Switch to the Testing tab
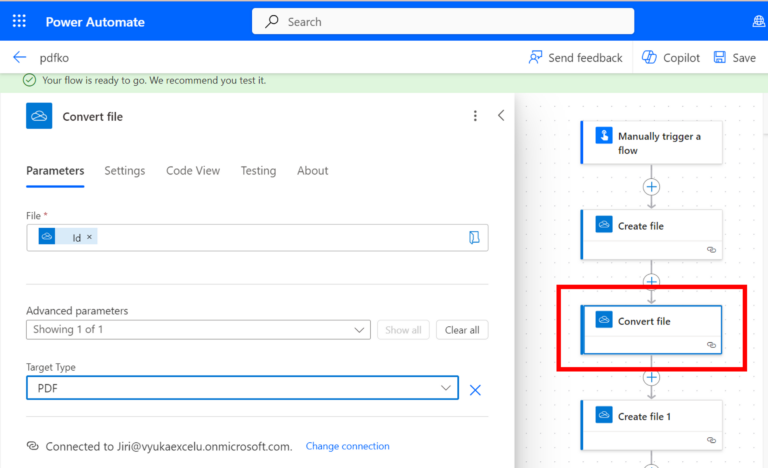This screenshot has height=468, width=768. point(258,171)
